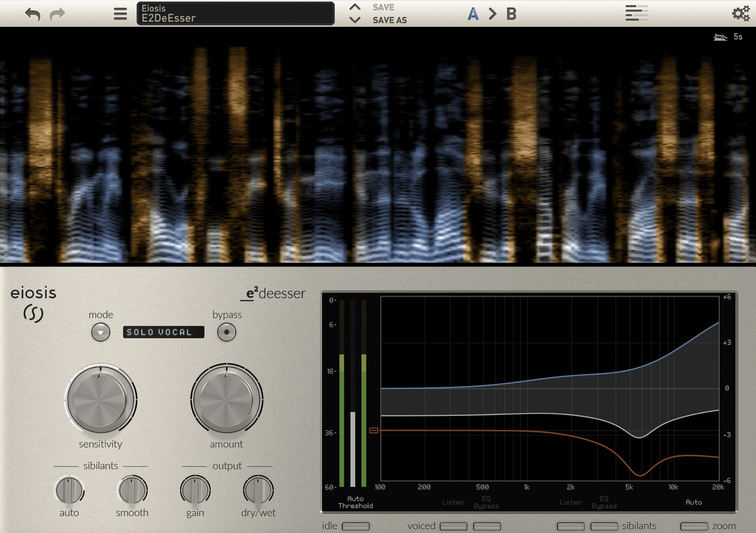Click the e2deesser title text

pyautogui.click(x=273, y=293)
